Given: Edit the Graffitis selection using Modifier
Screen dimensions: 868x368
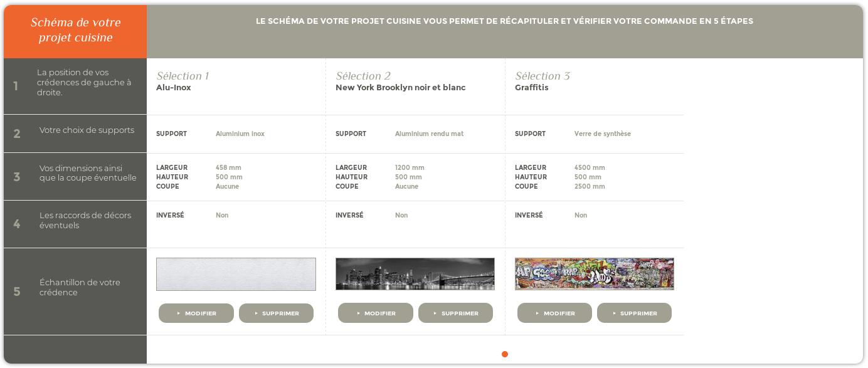Looking at the screenshot, I should coord(554,313).
